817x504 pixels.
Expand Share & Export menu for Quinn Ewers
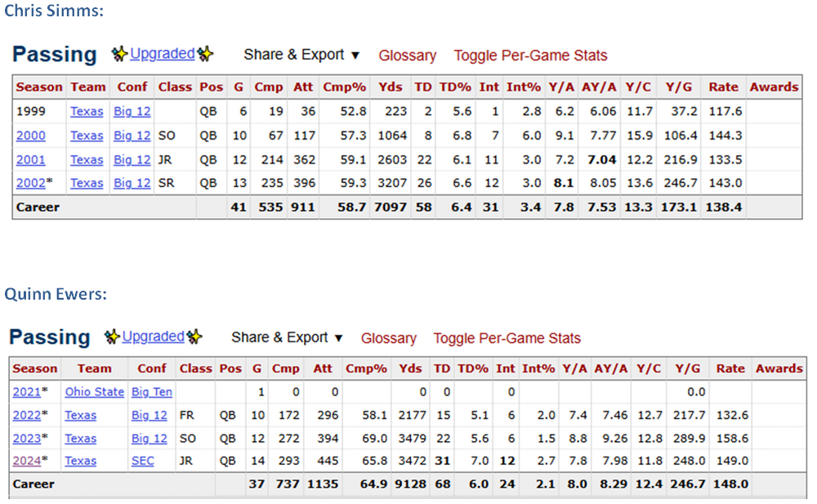287,337
